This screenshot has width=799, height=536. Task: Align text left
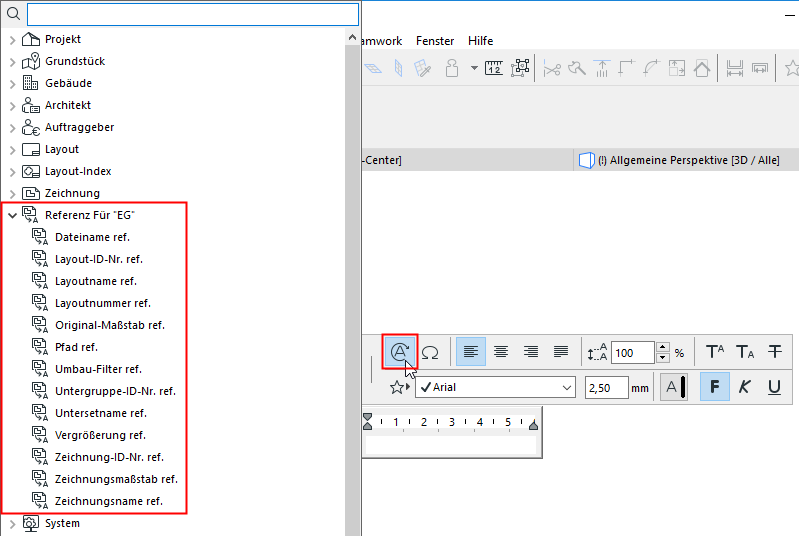click(x=471, y=352)
